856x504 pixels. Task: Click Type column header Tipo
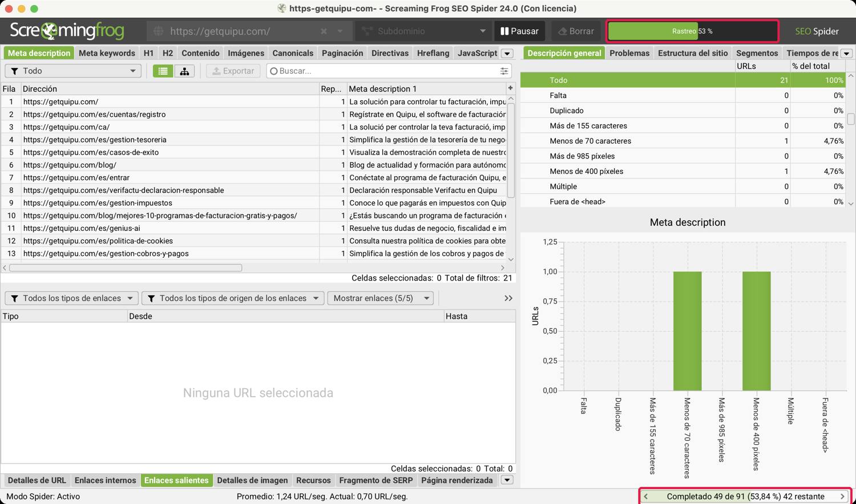64,316
